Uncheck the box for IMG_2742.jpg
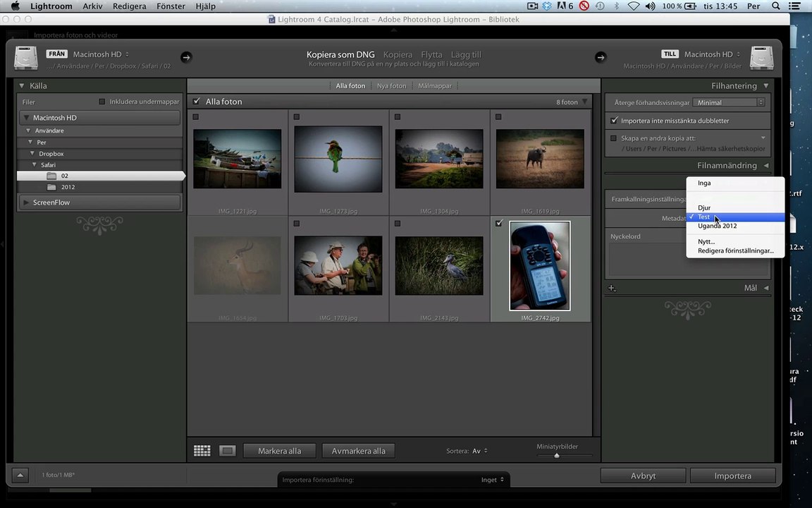The width and height of the screenshot is (812, 508). coord(499,224)
